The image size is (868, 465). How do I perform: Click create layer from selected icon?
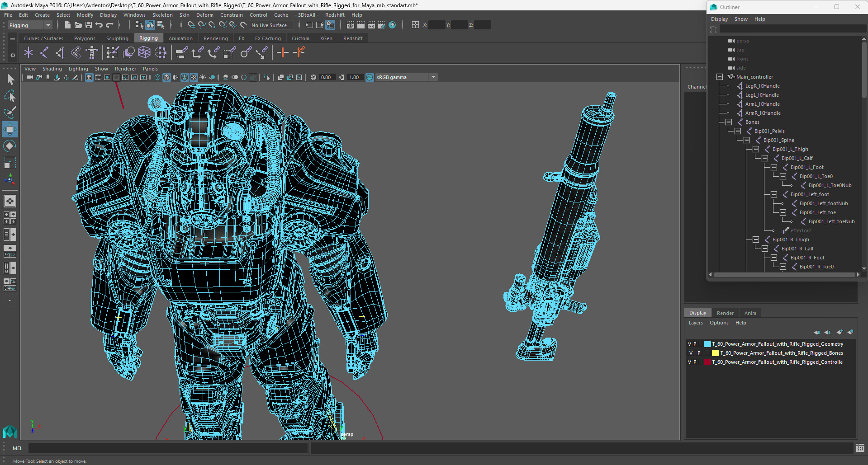point(850,332)
